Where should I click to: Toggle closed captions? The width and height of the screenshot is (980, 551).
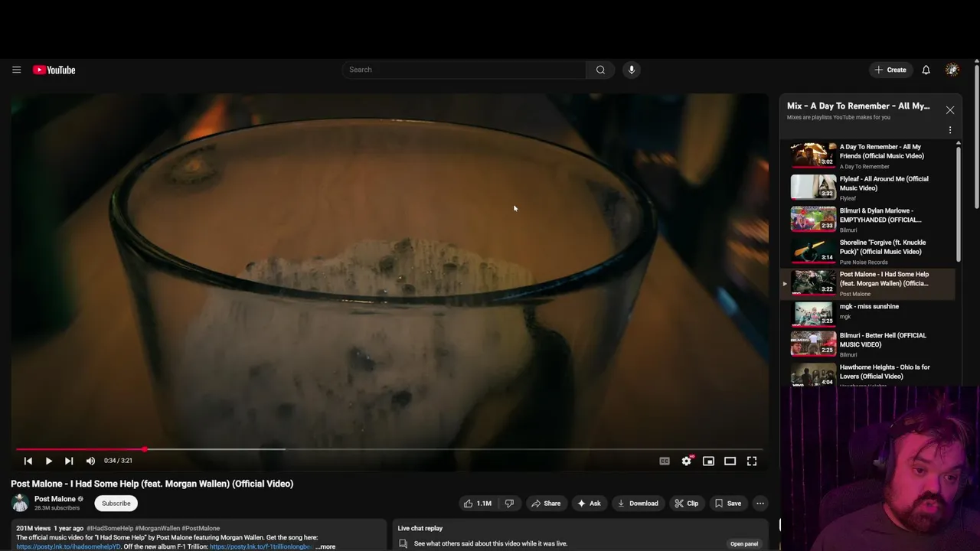click(x=665, y=461)
